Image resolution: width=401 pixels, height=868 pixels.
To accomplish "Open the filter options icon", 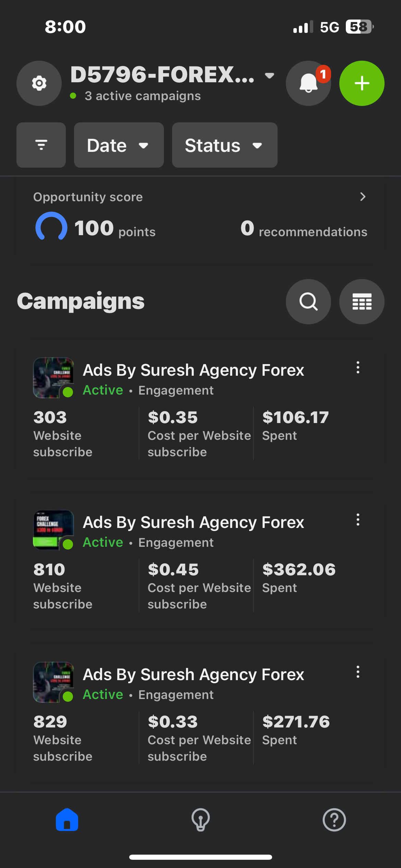I will [x=41, y=145].
